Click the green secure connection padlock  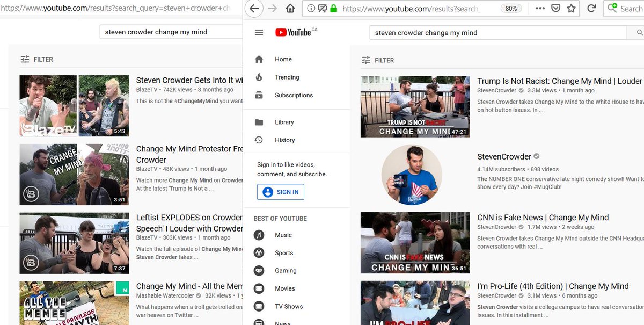(333, 9)
